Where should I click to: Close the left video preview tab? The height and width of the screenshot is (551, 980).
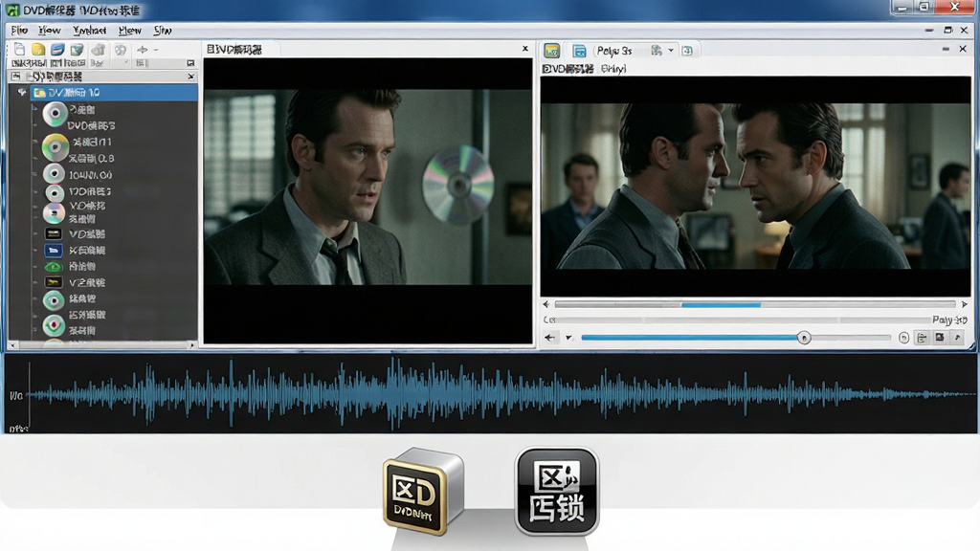(525, 48)
